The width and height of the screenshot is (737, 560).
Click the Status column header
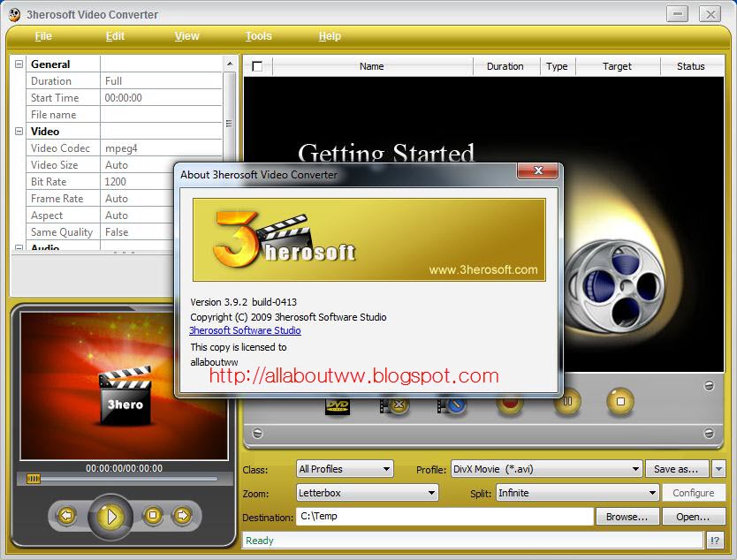691,66
